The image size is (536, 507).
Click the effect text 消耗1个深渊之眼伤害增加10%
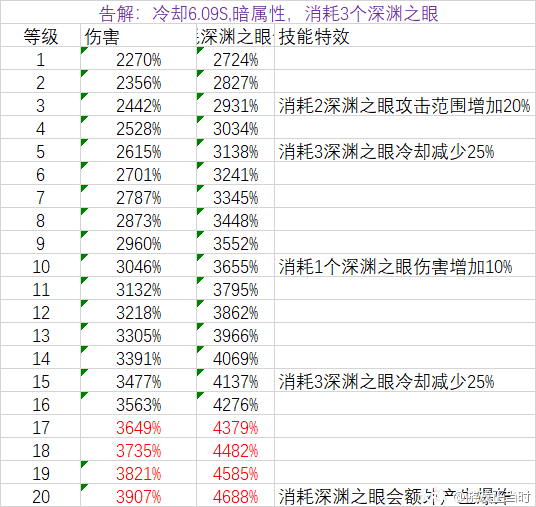click(396, 267)
